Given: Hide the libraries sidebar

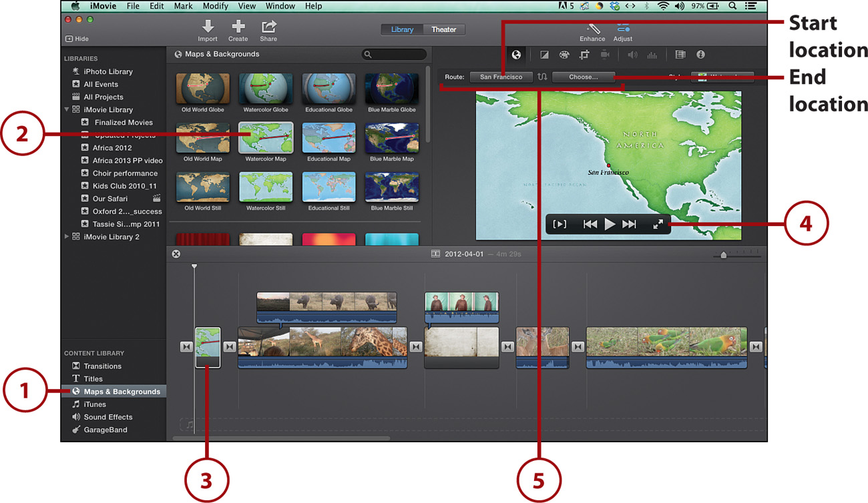Looking at the screenshot, I should [77, 39].
